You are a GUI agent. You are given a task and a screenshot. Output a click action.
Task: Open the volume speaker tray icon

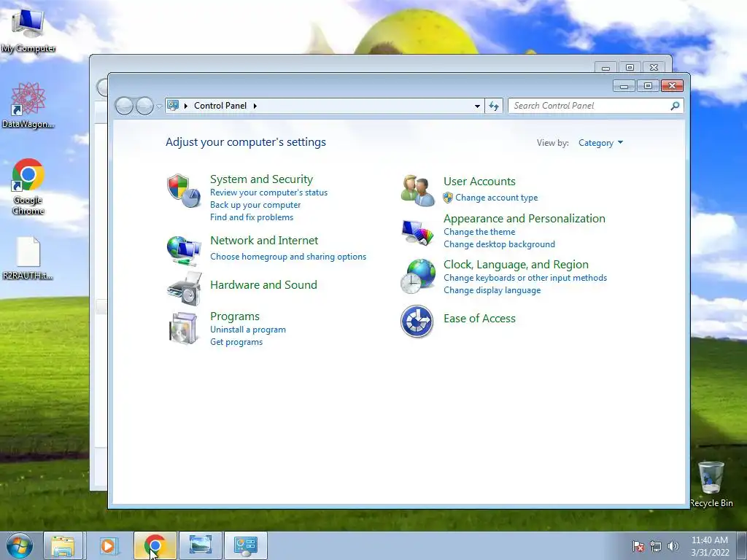coord(673,546)
